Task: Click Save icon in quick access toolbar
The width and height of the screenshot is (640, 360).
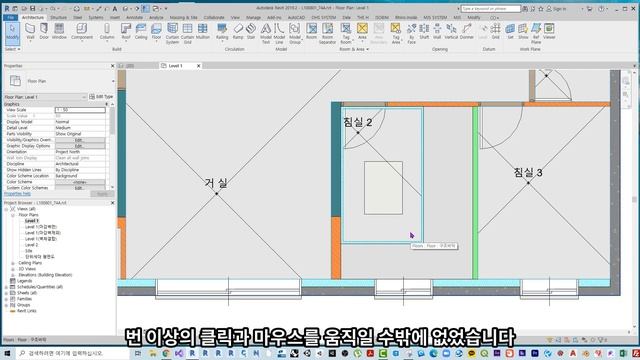Action: pyautogui.click(x=33, y=8)
